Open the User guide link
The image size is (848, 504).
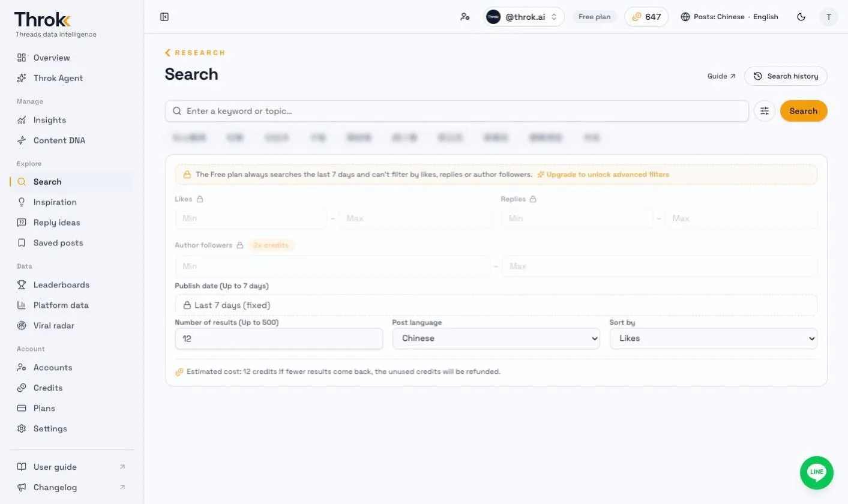72,467
